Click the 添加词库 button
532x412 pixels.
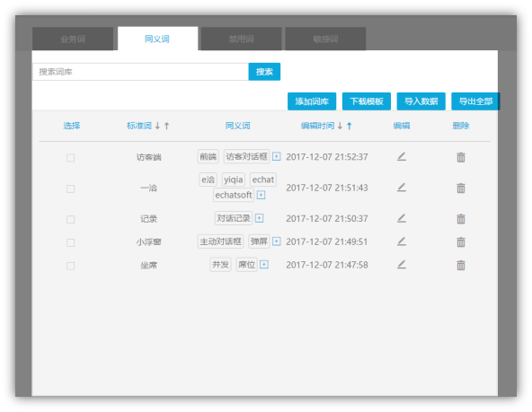[312, 101]
